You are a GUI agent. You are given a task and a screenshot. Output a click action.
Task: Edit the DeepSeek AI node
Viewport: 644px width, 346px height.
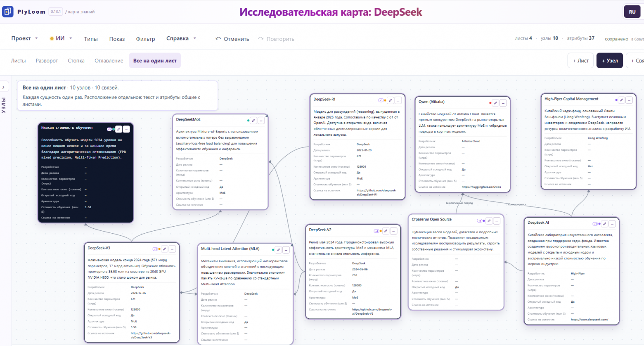(x=604, y=224)
